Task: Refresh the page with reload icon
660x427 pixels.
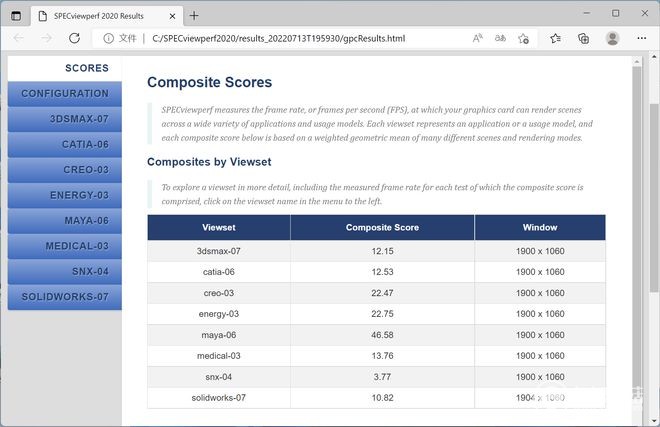Action: tap(75, 38)
